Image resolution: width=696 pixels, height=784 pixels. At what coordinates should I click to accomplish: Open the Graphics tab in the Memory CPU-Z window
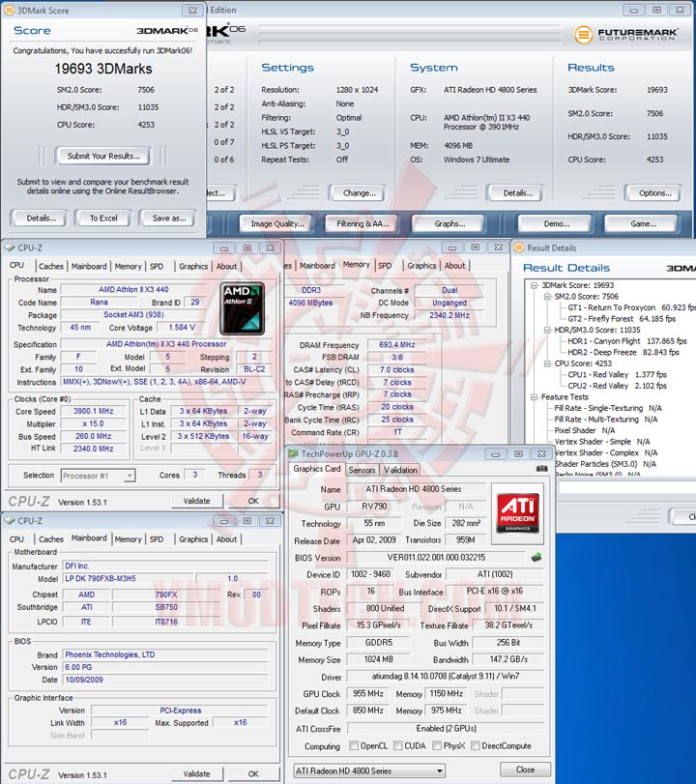pyautogui.click(x=421, y=266)
